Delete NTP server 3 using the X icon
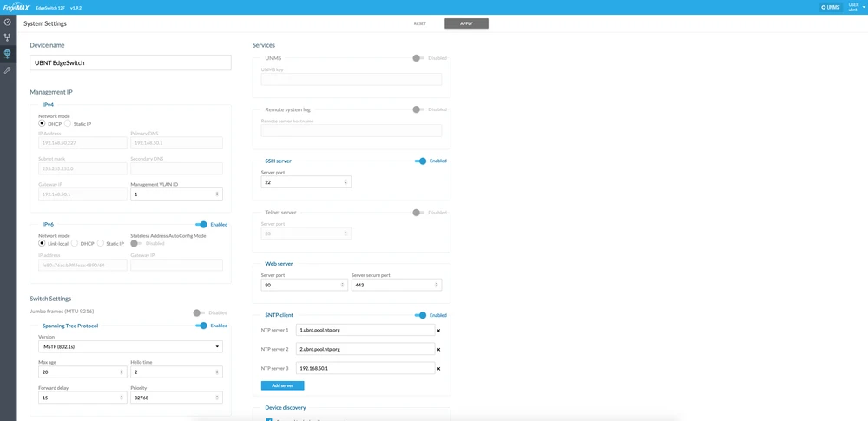The image size is (868, 421). click(438, 368)
